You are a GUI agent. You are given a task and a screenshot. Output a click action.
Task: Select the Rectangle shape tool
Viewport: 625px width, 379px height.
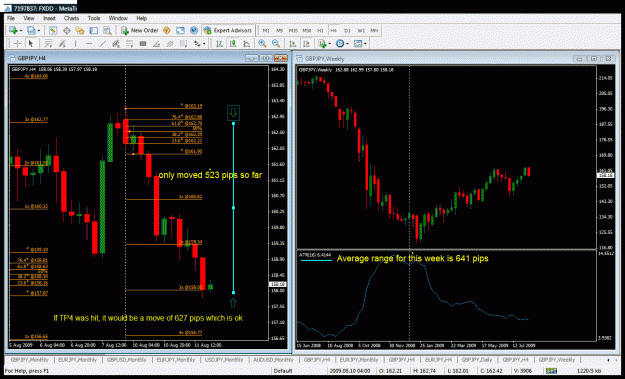[x=143, y=43]
